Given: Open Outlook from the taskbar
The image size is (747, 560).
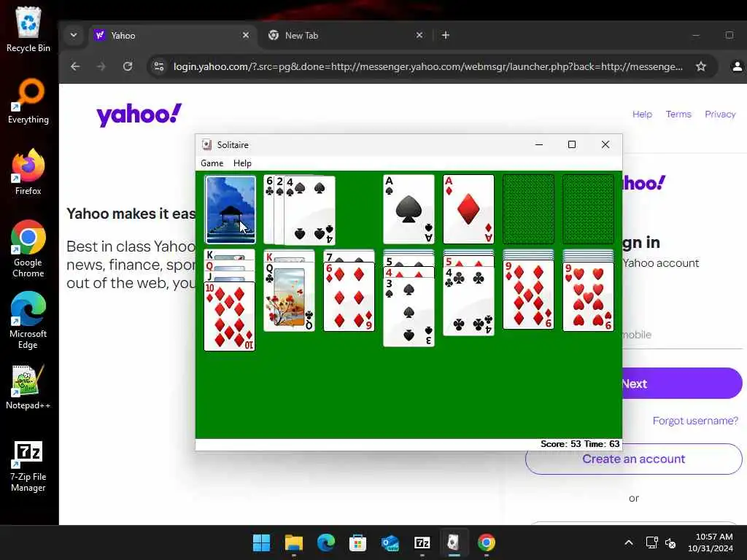Looking at the screenshot, I should pos(390,542).
